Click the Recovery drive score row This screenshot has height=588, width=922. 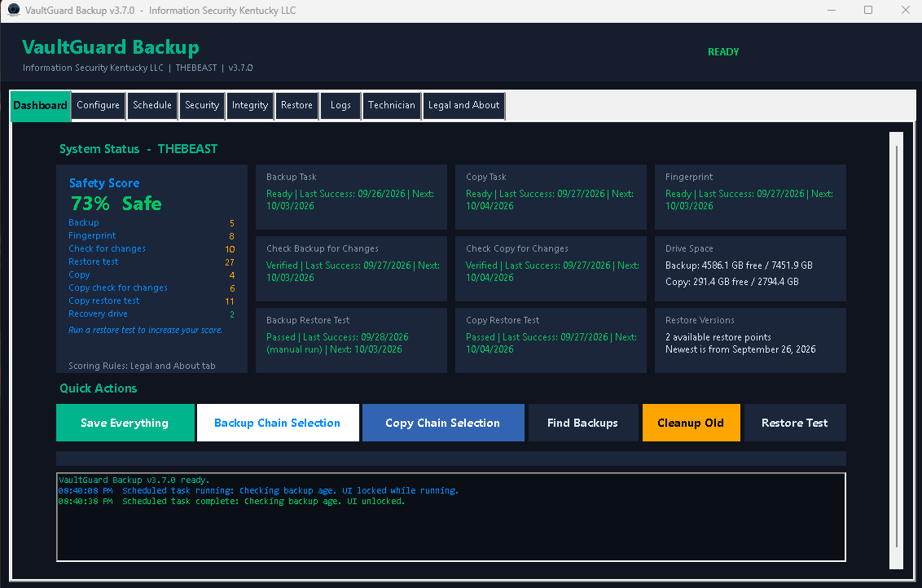pyautogui.click(x=151, y=314)
